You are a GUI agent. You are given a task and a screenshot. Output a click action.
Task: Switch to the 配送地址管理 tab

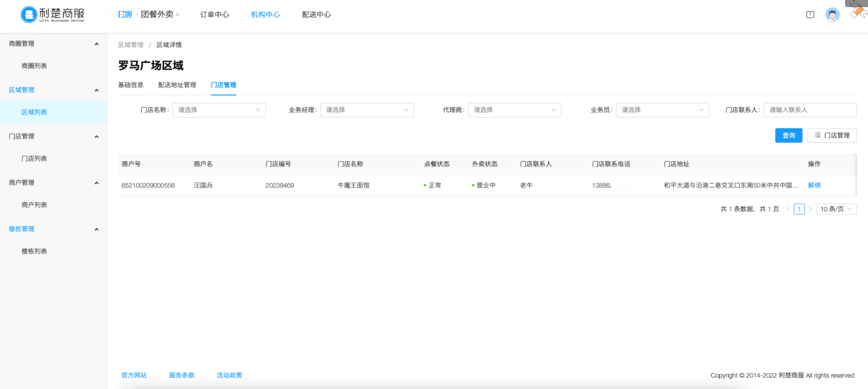(x=177, y=85)
